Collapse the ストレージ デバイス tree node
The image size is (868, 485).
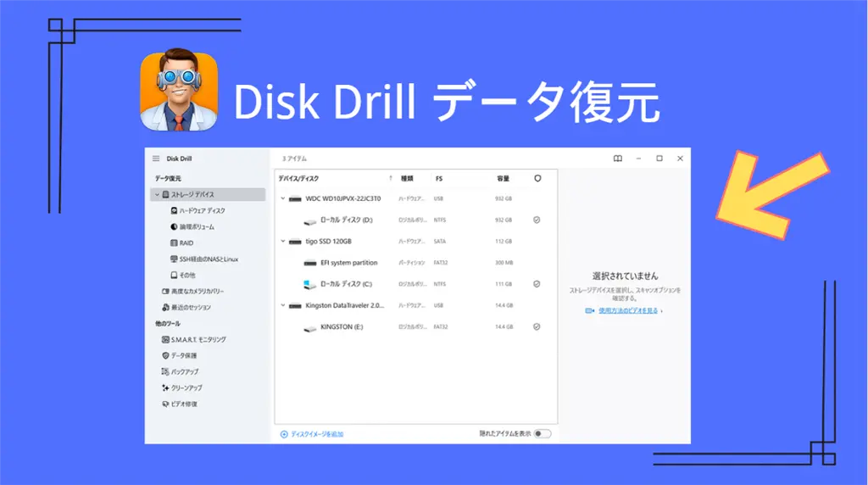point(157,194)
